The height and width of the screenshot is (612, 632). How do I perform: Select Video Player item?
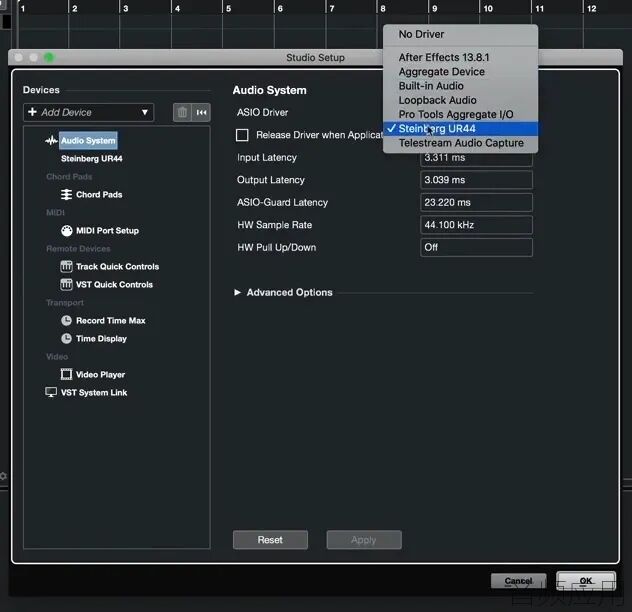click(x=100, y=375)
